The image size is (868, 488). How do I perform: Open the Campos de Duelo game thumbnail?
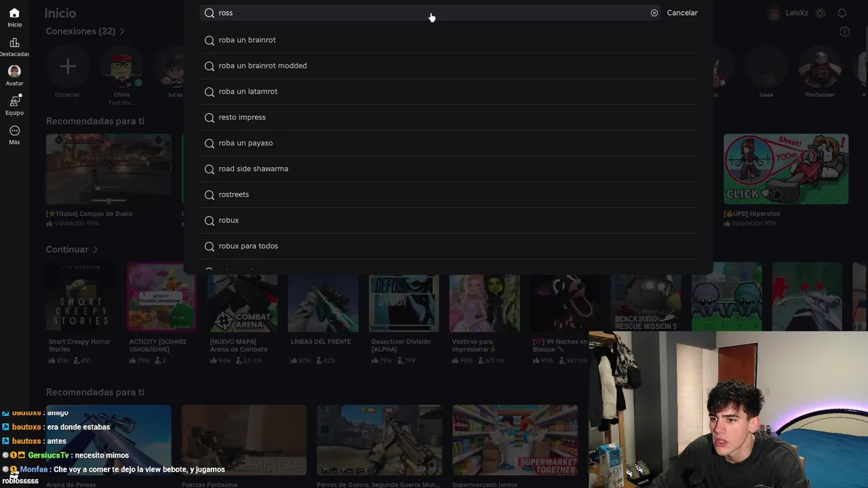coord(108,169)
